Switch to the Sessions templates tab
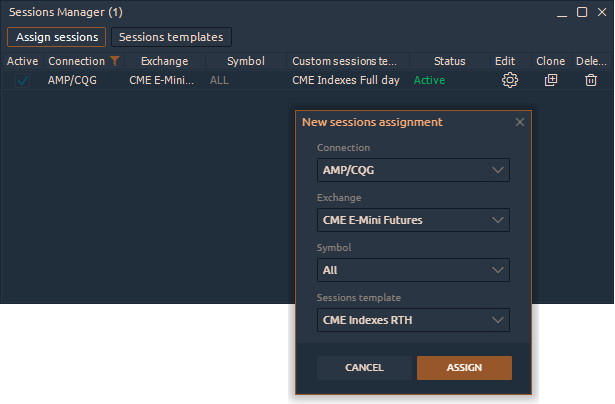The image size is (615, 404). [x=171, y=37]
